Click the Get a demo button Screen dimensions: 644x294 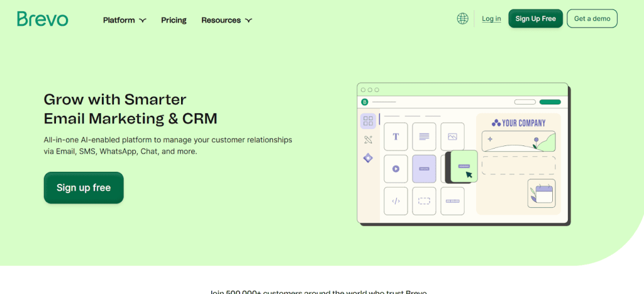592,19
